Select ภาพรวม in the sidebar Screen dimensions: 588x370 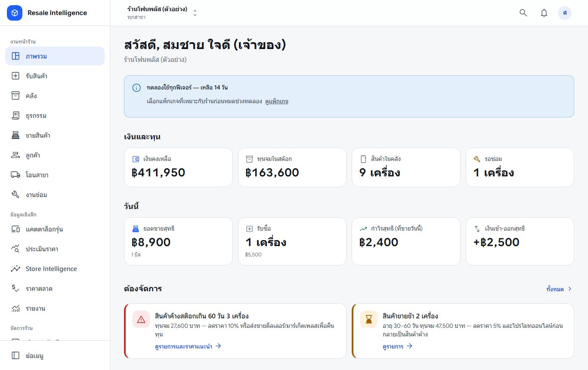tap(55, 56)
